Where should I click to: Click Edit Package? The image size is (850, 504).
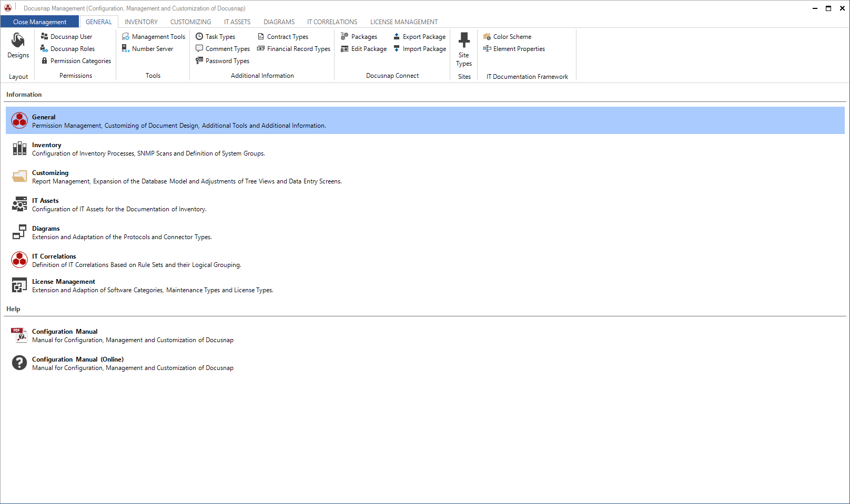point(363,49)
